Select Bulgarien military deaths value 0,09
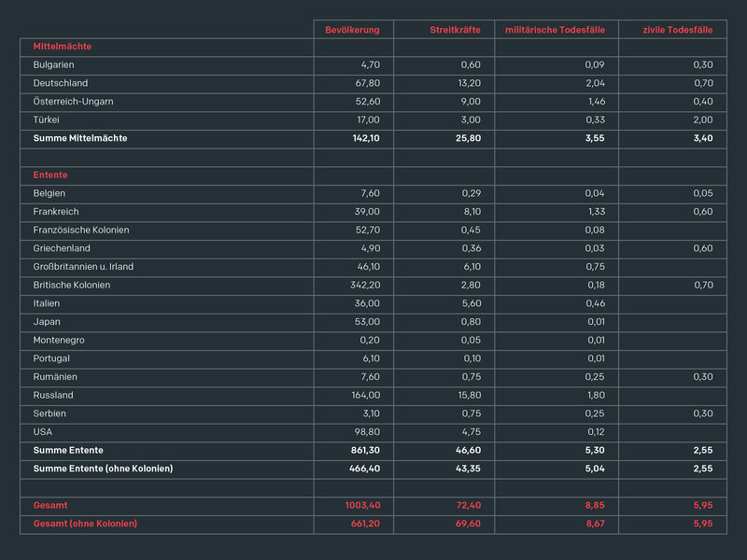The image size is (747, 560). (595, 64)
